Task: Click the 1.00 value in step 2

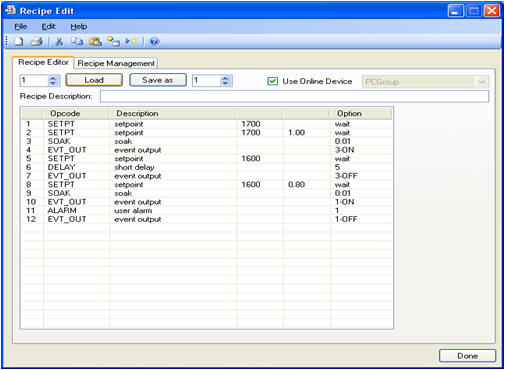Action: click(x=296, y=133)
